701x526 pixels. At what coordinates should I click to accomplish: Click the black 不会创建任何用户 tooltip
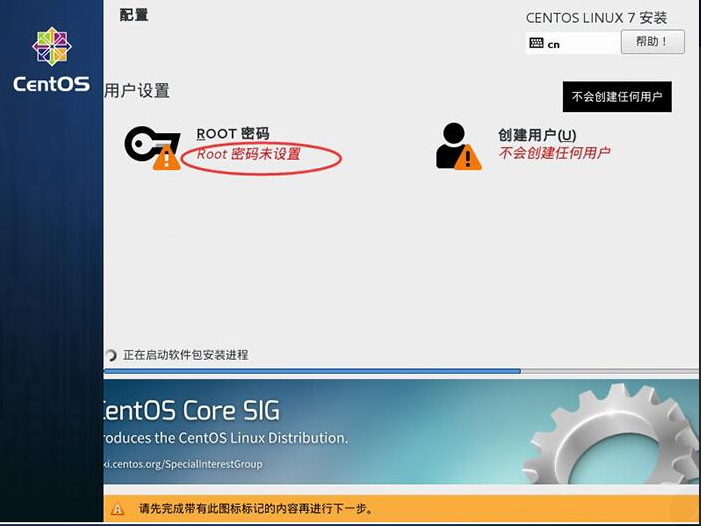(617, 97)
